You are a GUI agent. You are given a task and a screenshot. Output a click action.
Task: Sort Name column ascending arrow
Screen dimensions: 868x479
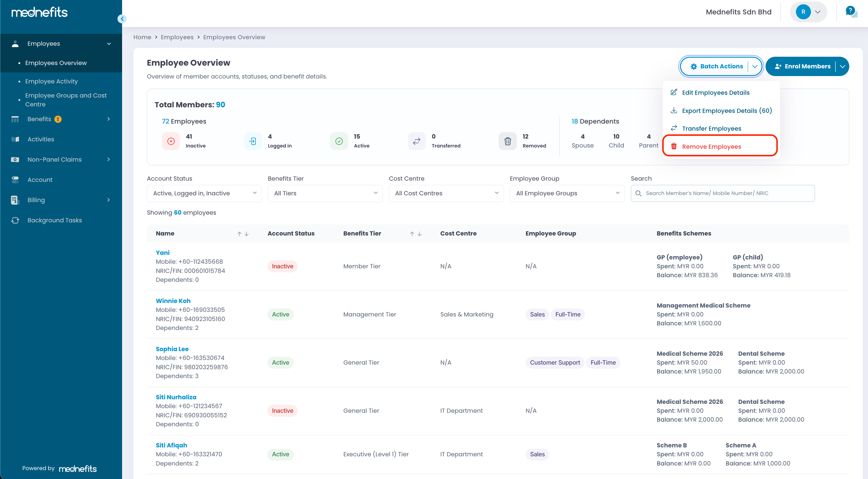click(239, 234)
